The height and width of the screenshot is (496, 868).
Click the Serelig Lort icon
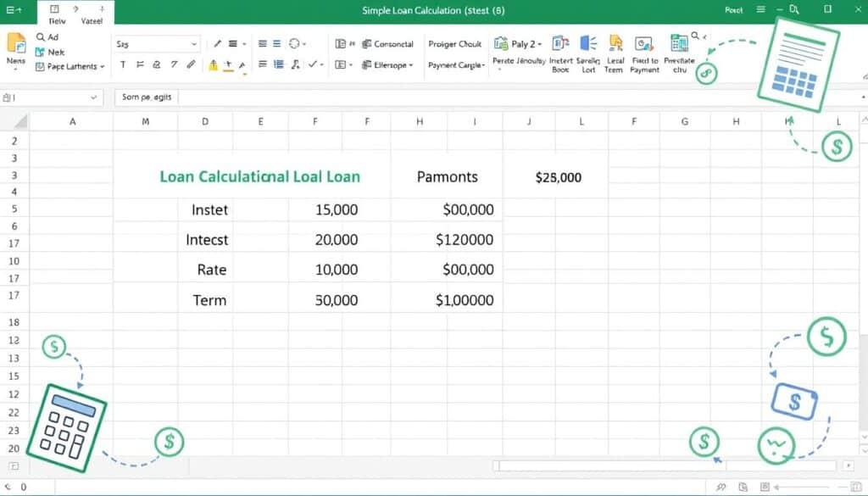[588, 43]
